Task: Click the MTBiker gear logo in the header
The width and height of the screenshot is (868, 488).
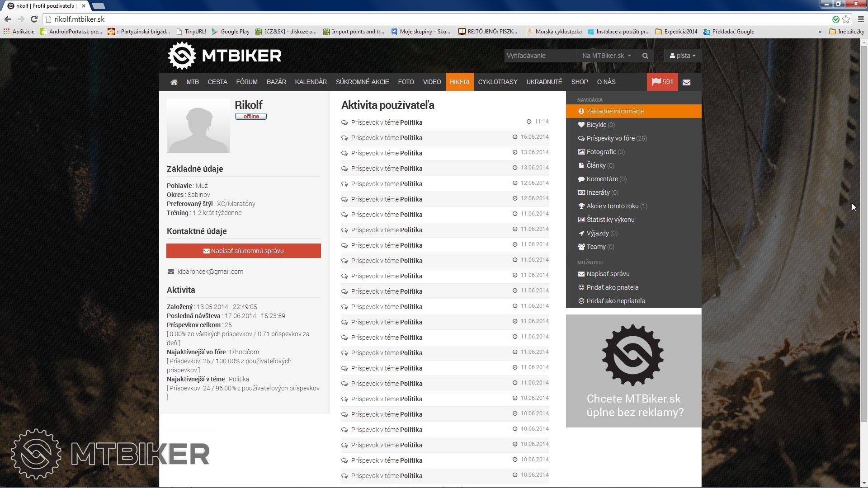Action: click(x=182, y=56)
